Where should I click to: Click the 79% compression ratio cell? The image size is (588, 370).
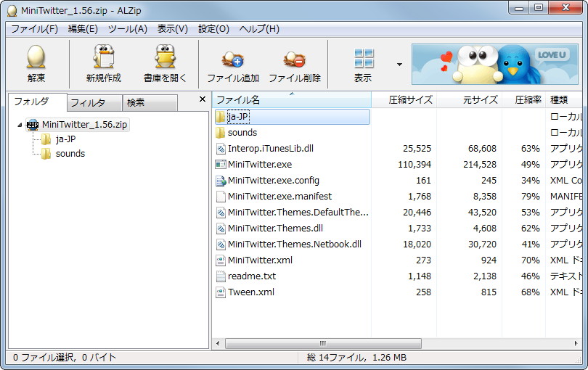tap(530, 197)
